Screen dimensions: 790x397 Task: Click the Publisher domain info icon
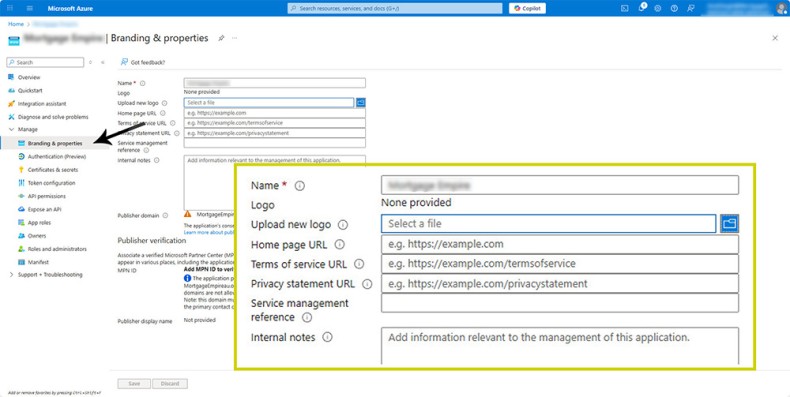(165, 216)
